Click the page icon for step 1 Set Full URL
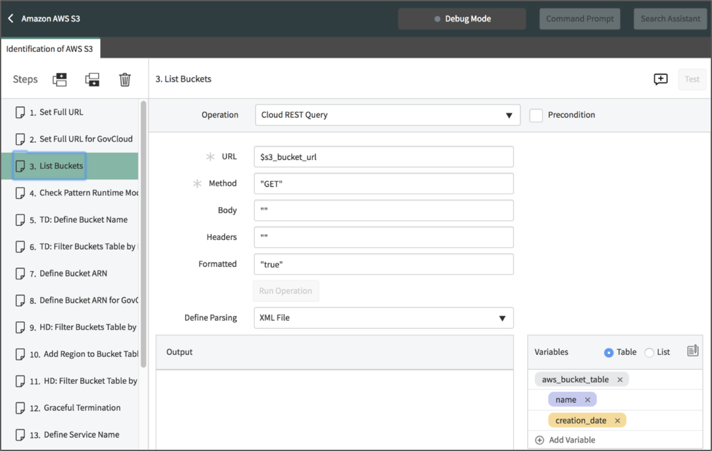712x451 pixels. pos(20,112)
